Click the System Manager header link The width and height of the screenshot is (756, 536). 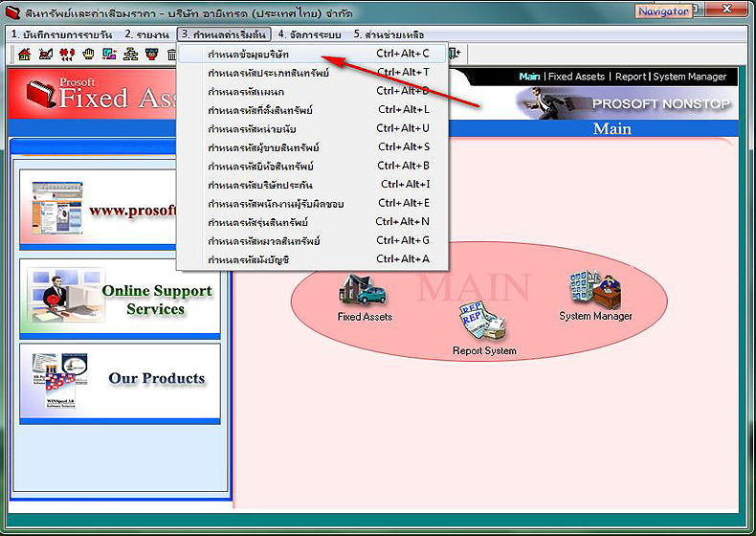click(690, 77)
